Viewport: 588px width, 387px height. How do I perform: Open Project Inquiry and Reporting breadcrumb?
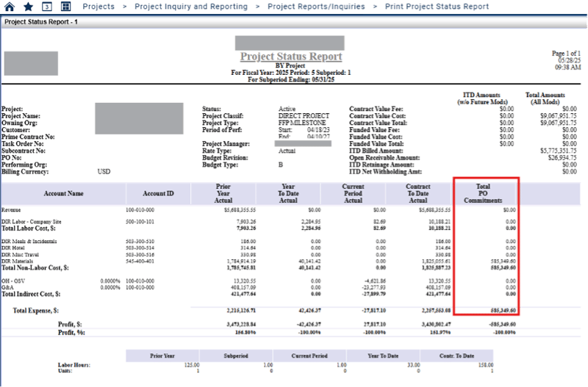click(190, 7)
